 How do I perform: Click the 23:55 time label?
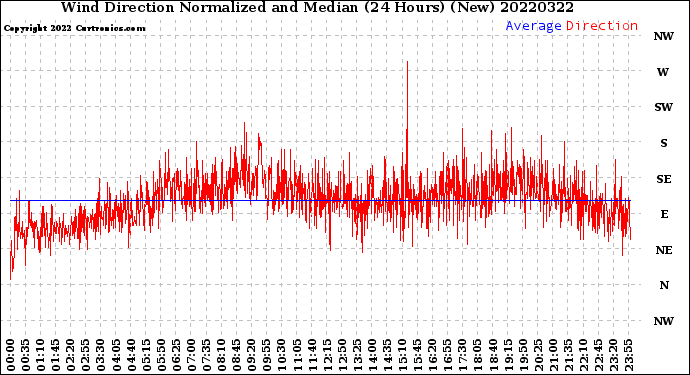pyautogui.click(x=628, y=355)
